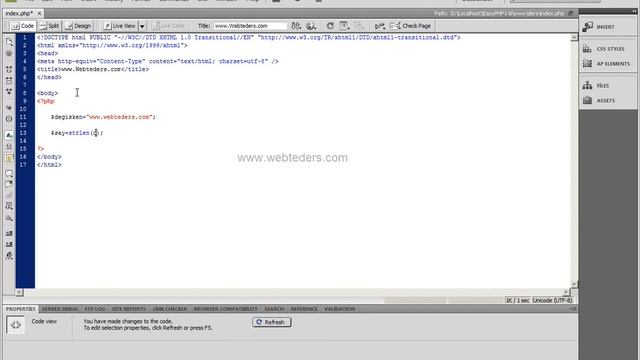Click the Remove Comment icon
The image size is (640, 360).
9,184
